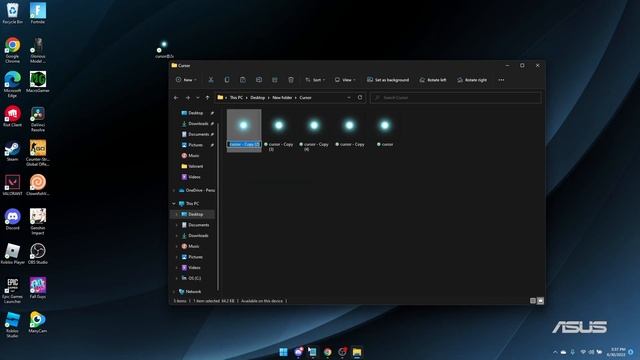640x360 pixels.
Task: Click the Share icon in toolbar
Action: coord(275,80)
